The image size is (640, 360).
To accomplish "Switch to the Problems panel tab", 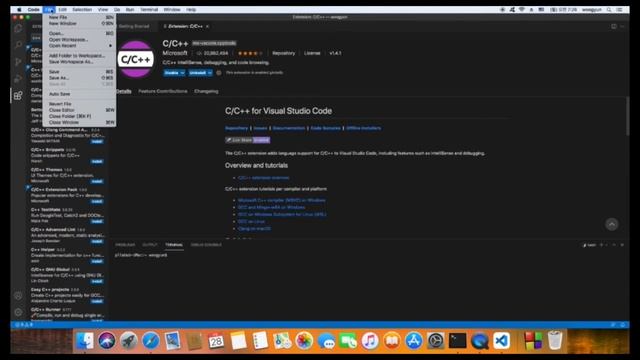I will pyautogui.click(x=125, y=245).
